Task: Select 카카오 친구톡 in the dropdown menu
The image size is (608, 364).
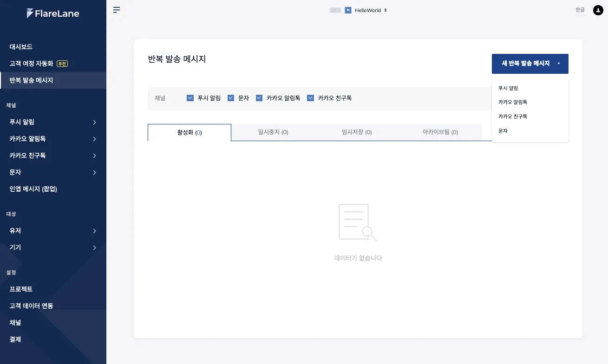Action: tap(530, 117)
